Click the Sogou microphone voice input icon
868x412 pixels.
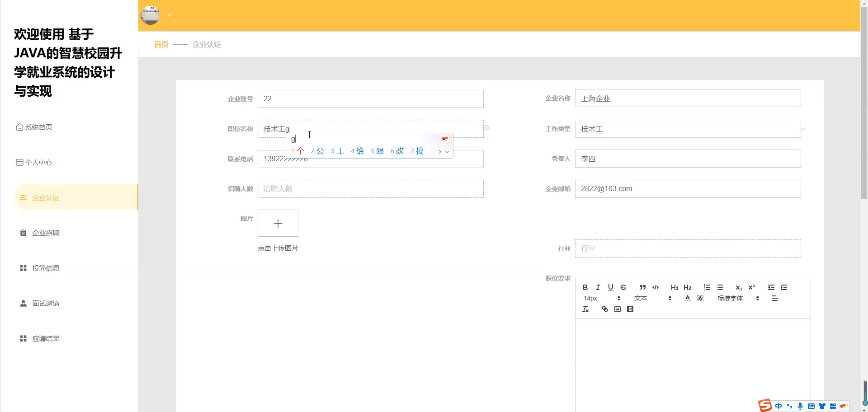[x=800, y=406]
